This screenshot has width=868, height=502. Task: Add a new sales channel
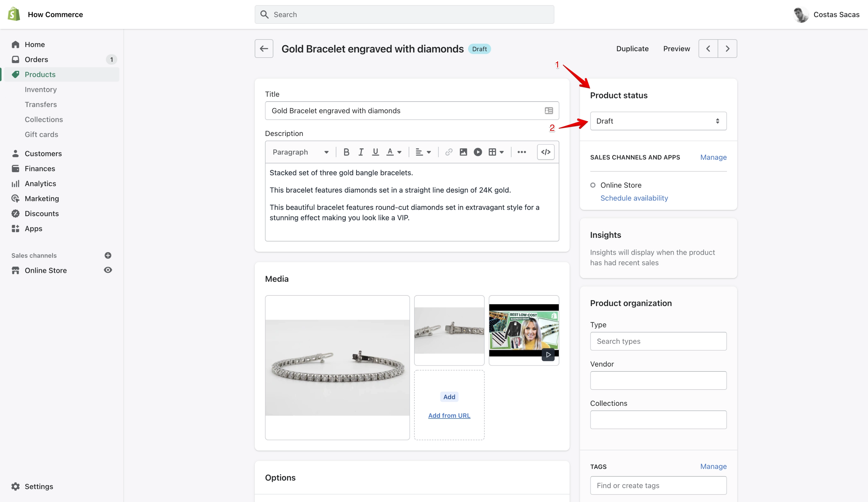pyautogui.click(x=108, y=255)
